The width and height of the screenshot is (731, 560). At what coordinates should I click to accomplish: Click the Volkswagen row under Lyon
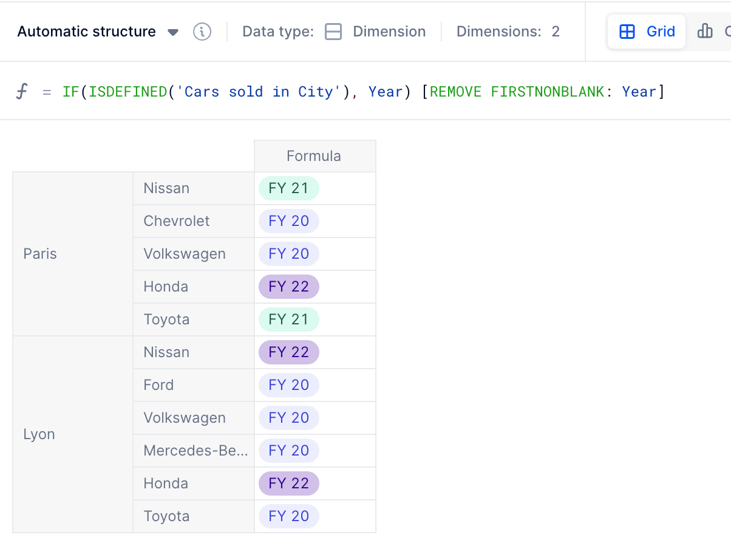pyautogui.click(x=194, y=418)
